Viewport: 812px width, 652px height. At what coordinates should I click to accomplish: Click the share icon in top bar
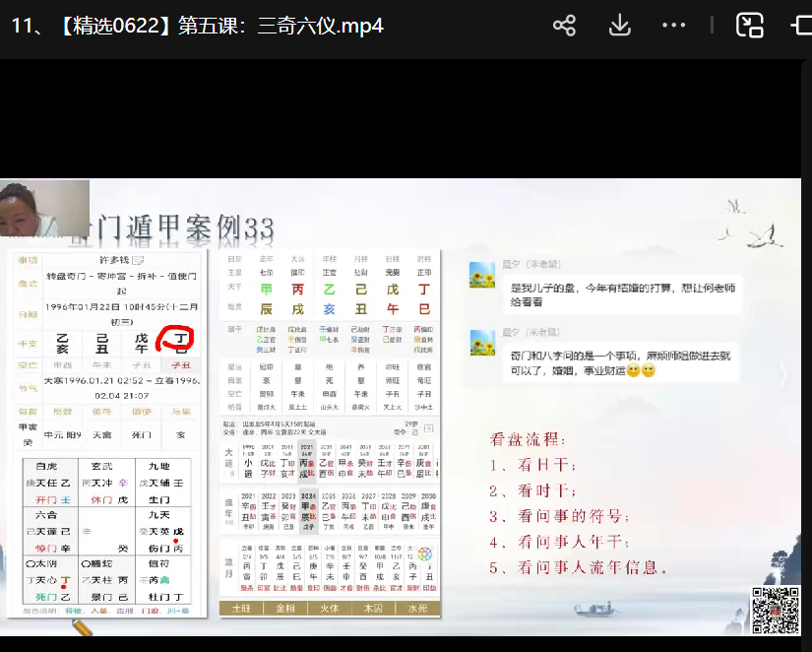564,26
